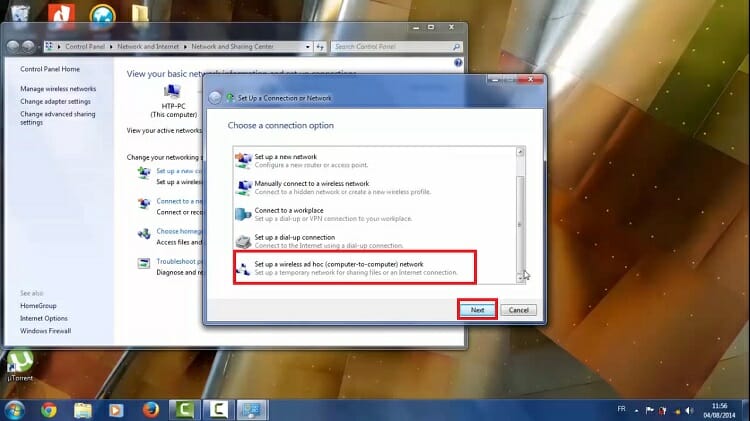Click the HTP-PC computer icon

(172, 90)
